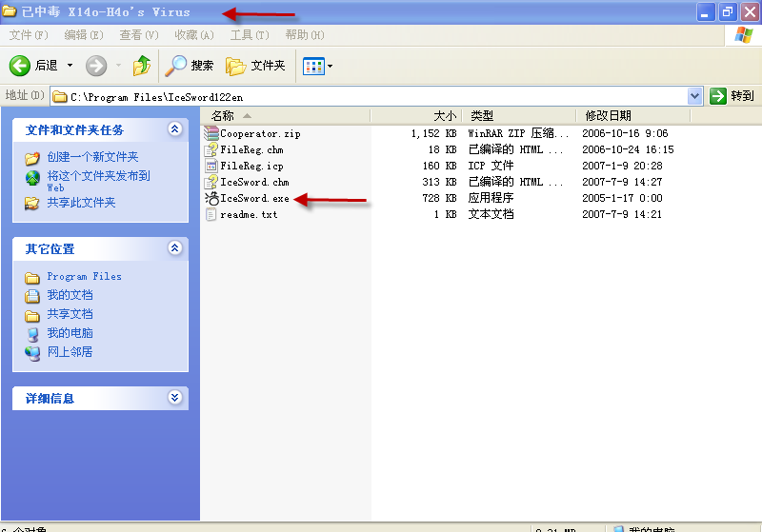The image size is (762, 532).
Task: Click 创建一个新文件夹 link
Action: [x=92, y=157]
